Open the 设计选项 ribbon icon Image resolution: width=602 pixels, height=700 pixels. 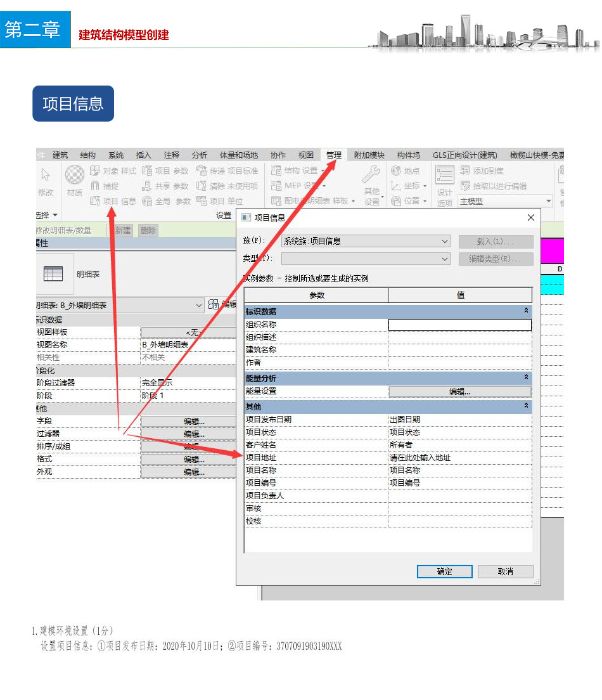click(x=445, y=185)
